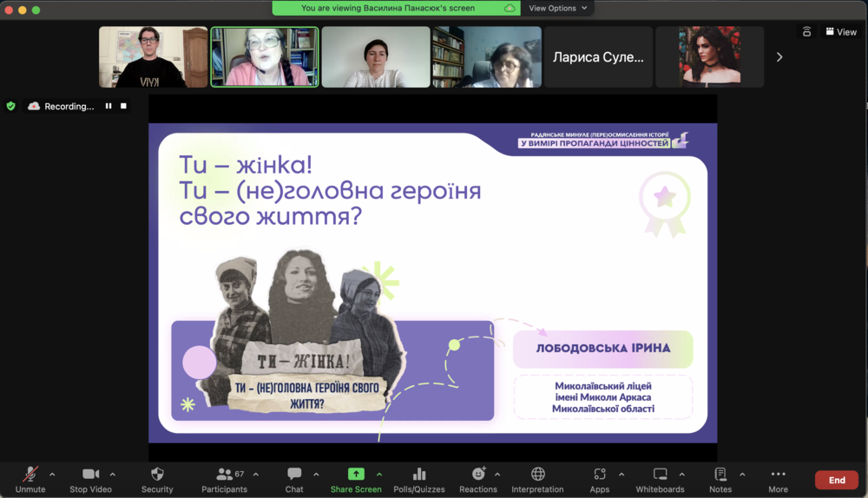
Task: Open the Chat panel
Action: [x=294, y=480]
